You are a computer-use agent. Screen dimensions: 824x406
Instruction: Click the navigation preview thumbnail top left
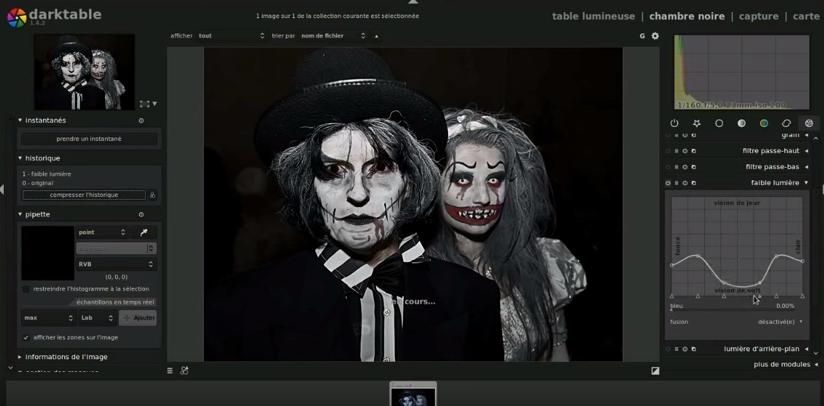click(84, 72)
